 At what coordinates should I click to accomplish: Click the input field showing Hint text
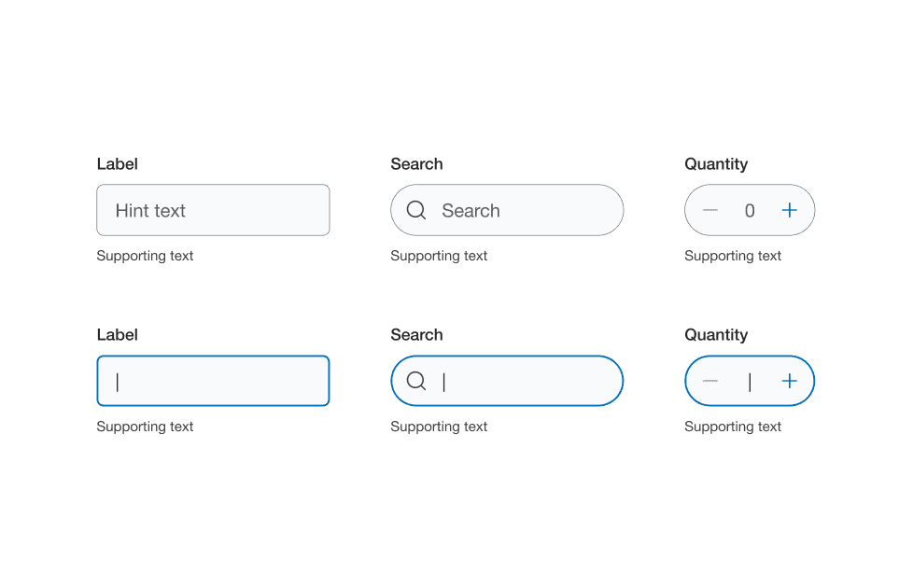[x=213, y=210]
